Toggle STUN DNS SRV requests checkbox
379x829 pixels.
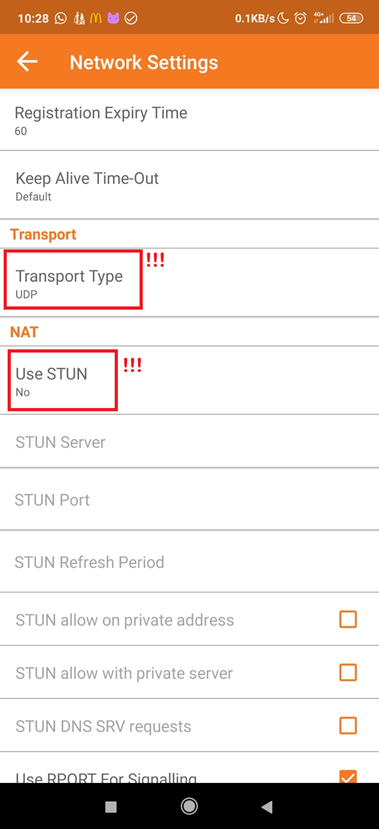pos(348,725)
